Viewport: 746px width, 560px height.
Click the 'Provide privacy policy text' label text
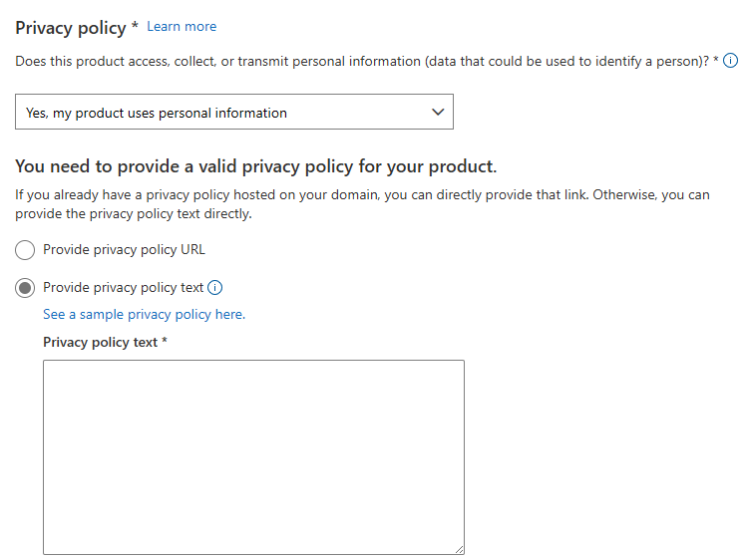(x=124, y=288)
